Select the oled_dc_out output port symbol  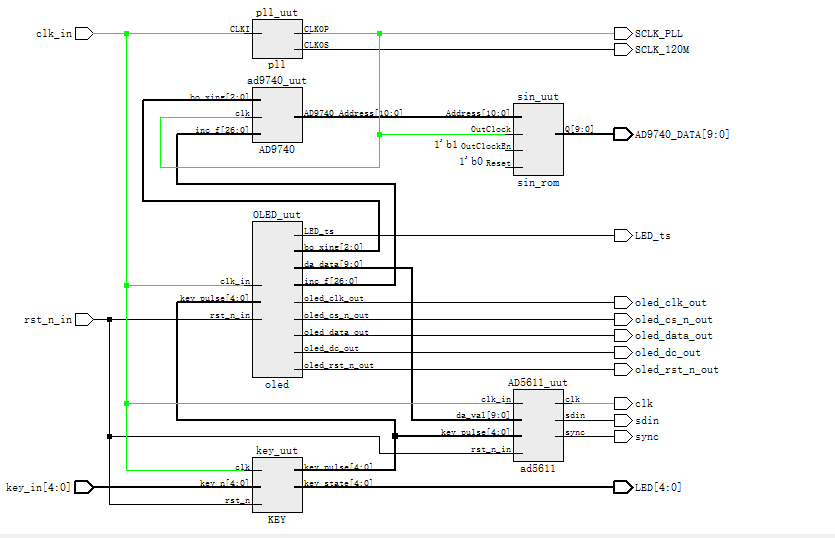coord(623,353)
